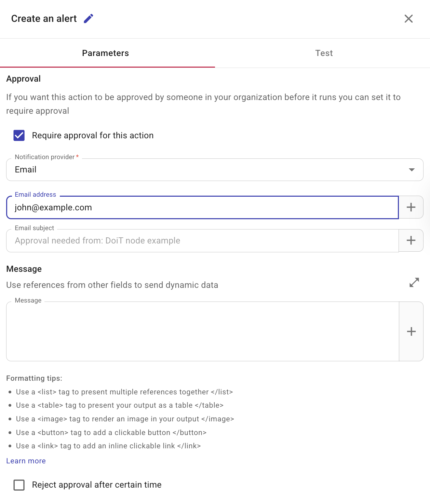Click the Email value in Notification provider
The height and width of the screenshot is (504, 430).
pos(26,170)
